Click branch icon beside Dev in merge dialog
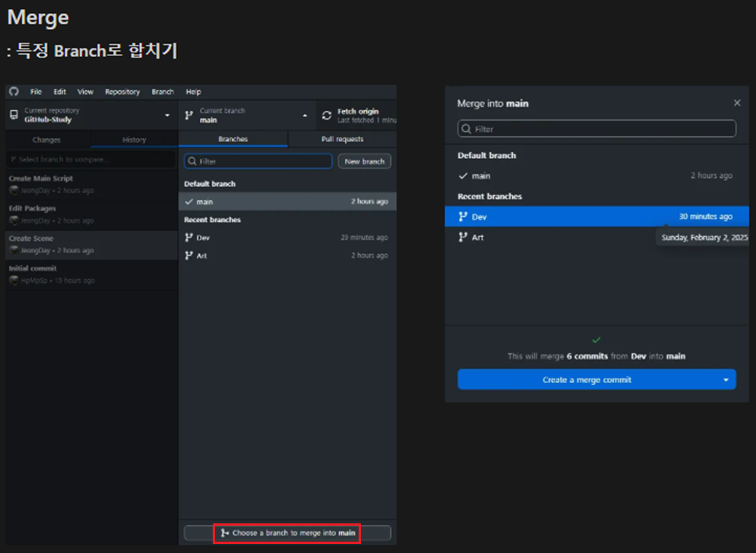This screenshot has width=756, height=553. click(463, 216)
